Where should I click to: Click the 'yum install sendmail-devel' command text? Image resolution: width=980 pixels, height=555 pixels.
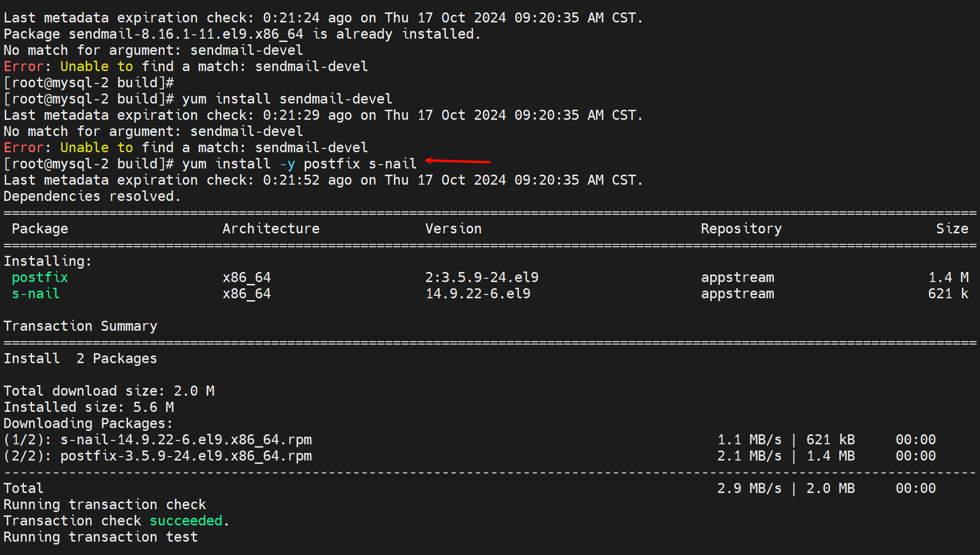click(287, 99)
